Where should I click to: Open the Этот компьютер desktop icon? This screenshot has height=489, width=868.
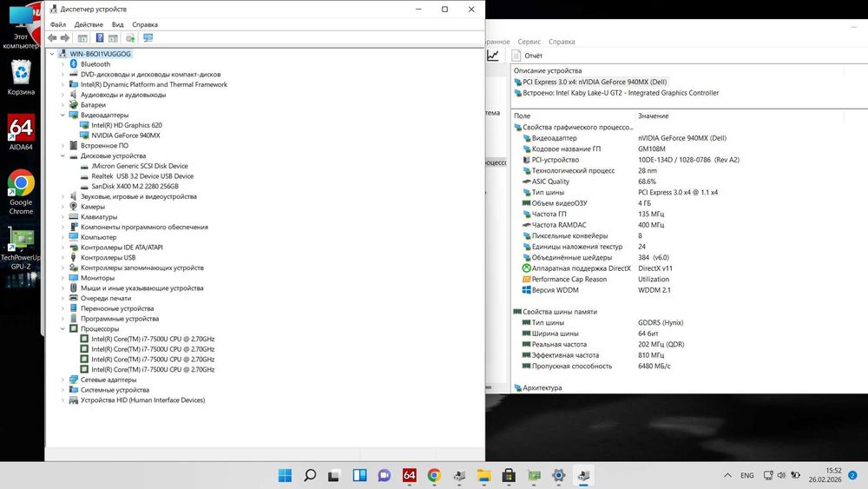coord(21,27)
